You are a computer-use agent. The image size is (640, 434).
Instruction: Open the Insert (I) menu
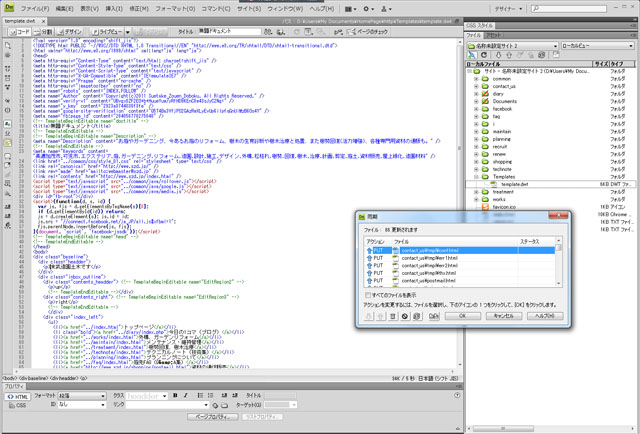[114, 9]
